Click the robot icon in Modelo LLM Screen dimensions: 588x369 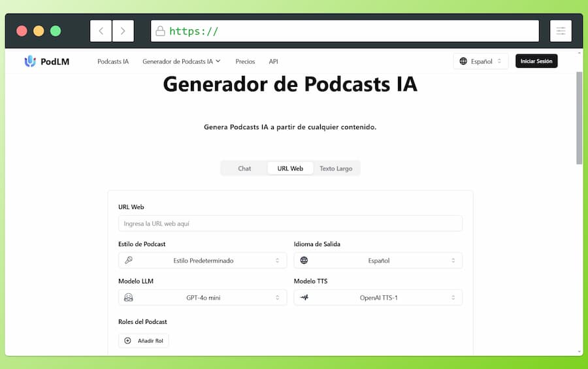(x=129, y=298)
